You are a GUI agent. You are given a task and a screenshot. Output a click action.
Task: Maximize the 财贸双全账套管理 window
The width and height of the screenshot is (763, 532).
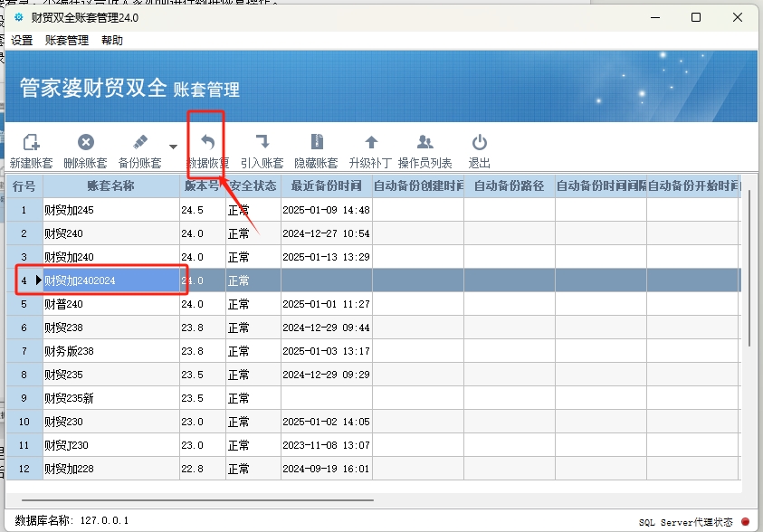pyautogui.click(x=696, y=17)
